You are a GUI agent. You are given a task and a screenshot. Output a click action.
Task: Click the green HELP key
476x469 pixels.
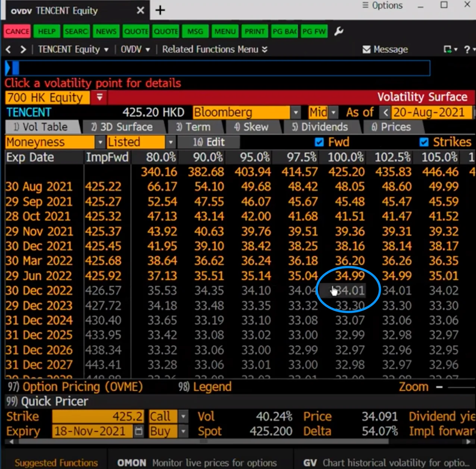47,31
